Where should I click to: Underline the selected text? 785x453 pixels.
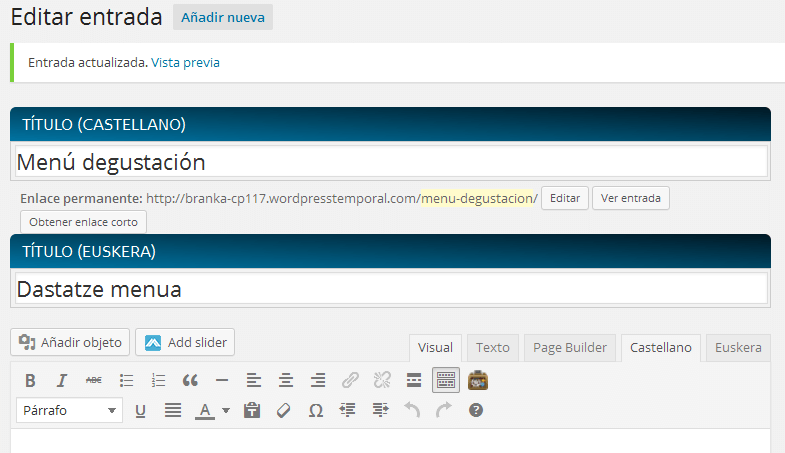pos(141,411)
